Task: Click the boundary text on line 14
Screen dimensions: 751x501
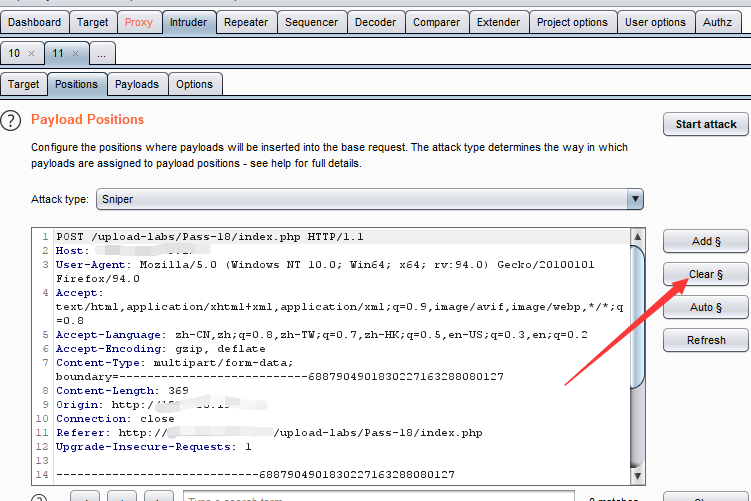Action: pos(256,475)
